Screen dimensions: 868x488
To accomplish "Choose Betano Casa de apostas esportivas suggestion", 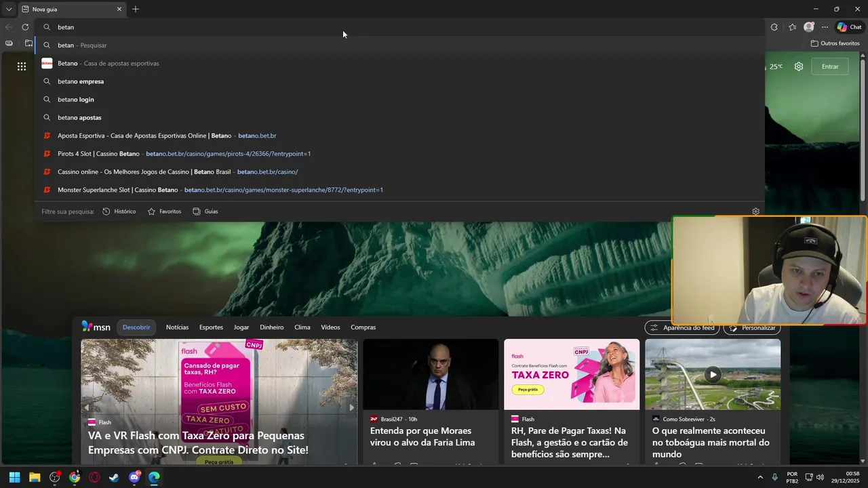I will 400,63.
